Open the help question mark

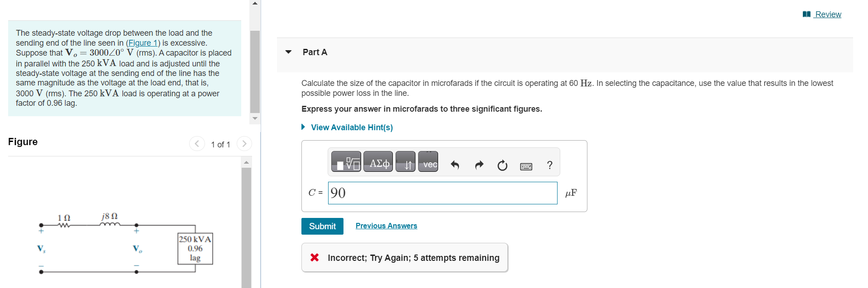(549, 165)
